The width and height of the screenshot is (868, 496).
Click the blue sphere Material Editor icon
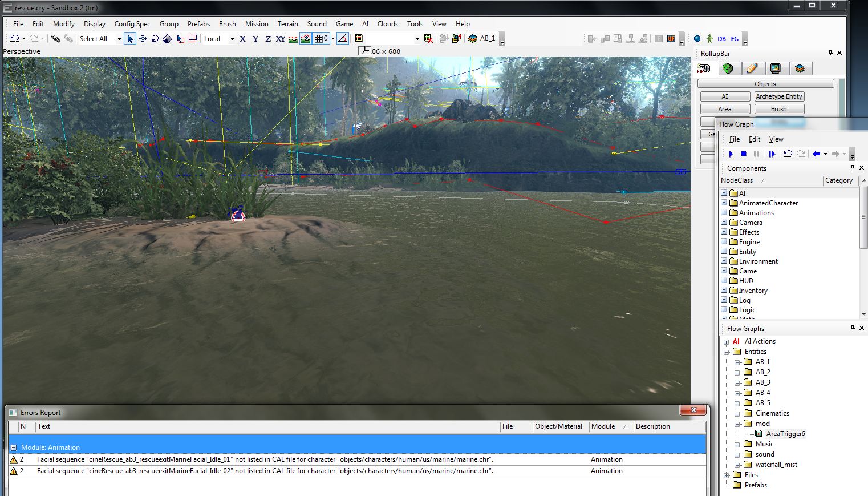click(x=697, y=39)
